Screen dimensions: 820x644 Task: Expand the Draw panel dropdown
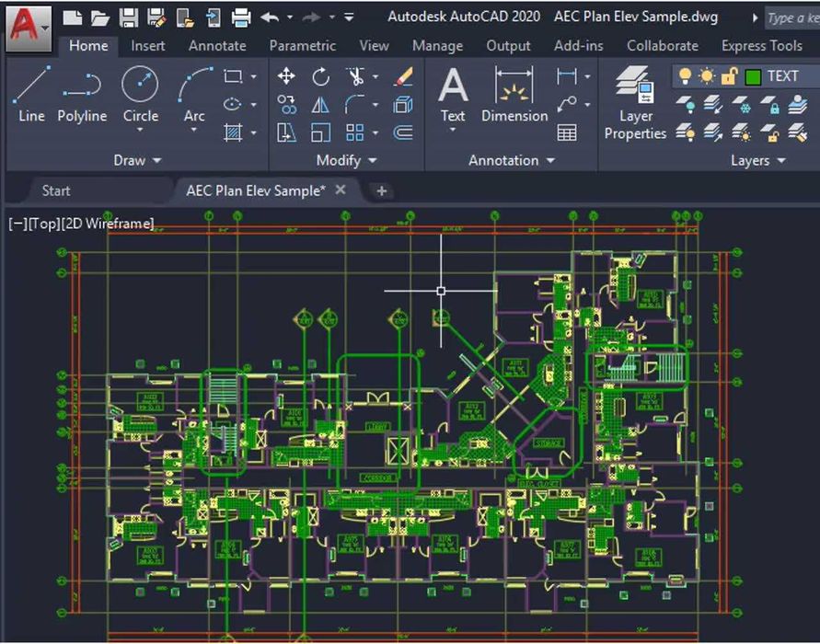point(137,160)
